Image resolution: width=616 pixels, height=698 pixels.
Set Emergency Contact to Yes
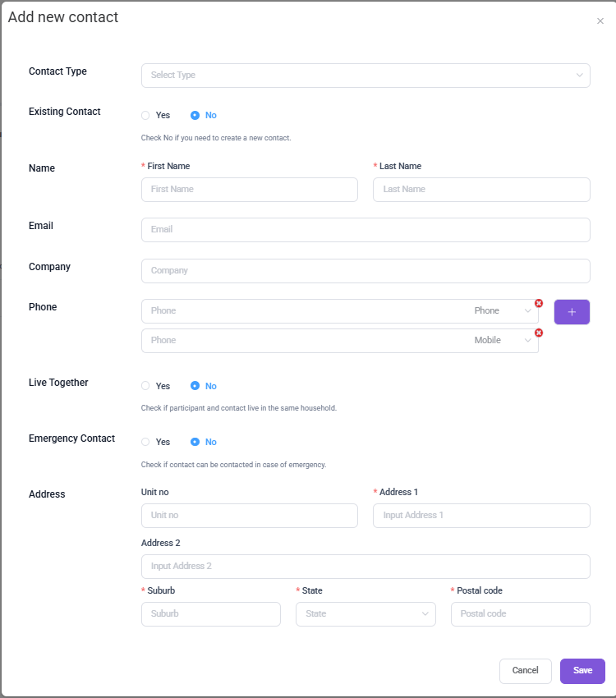pos(146,442)
